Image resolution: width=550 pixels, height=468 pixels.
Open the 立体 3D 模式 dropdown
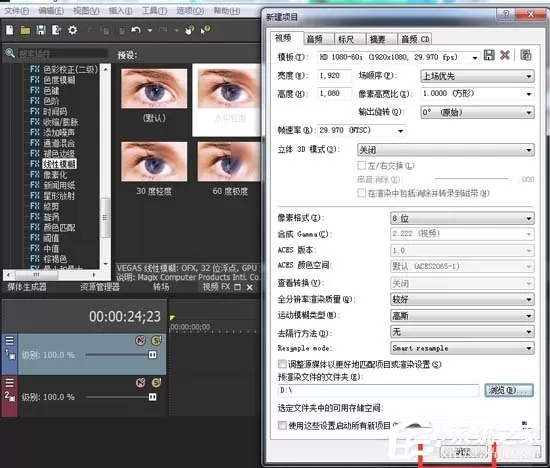(x=446, y=150)
